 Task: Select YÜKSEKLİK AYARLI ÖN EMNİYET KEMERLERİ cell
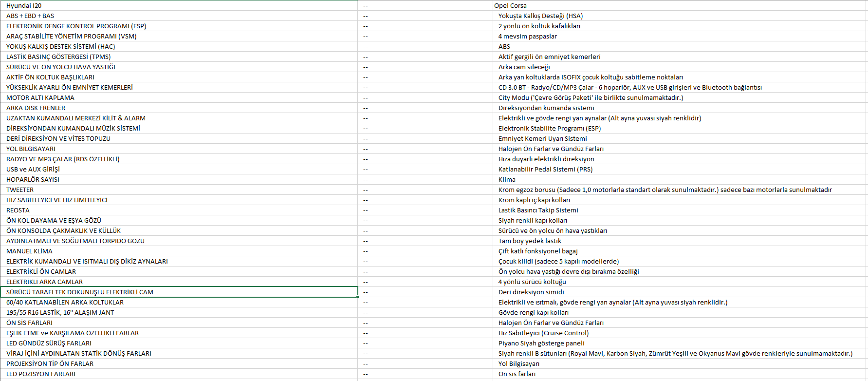[179, 87]
